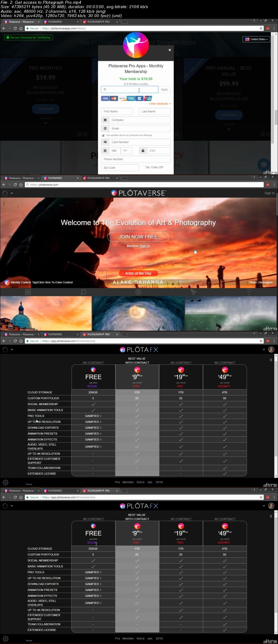Image resolution: width=278 pixels, height=644 pixels.
Task: Click the MM expiry month field
Action: [115, 151]
